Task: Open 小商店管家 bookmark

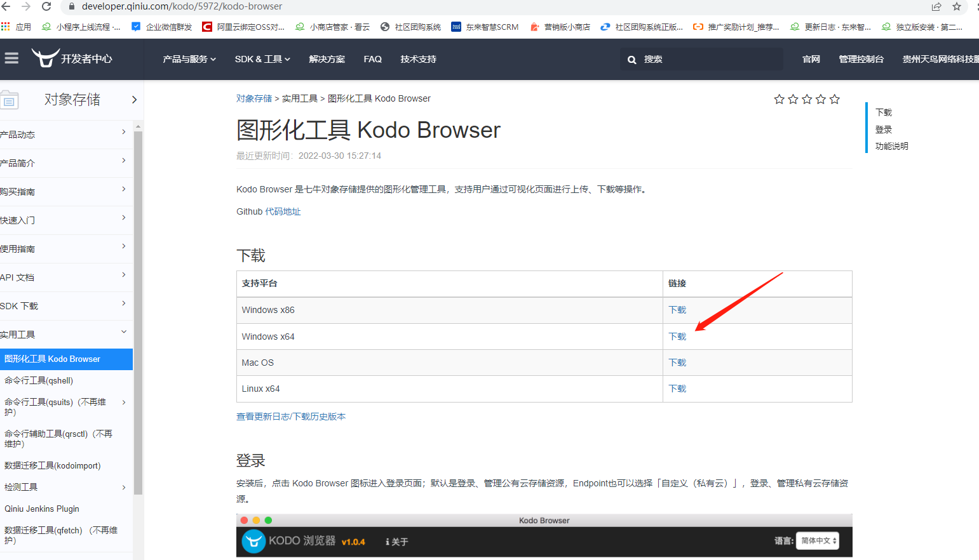Action: click(x=332, y=27)
